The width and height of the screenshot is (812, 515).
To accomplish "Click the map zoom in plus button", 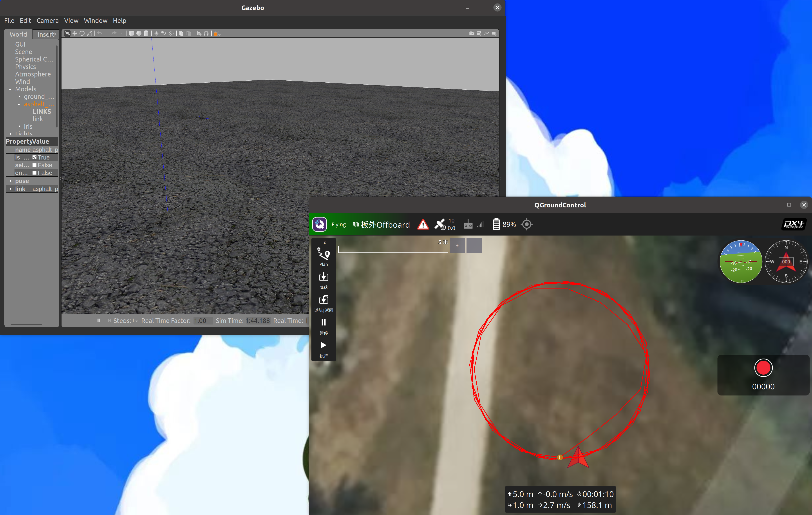I will pos(457,246).
